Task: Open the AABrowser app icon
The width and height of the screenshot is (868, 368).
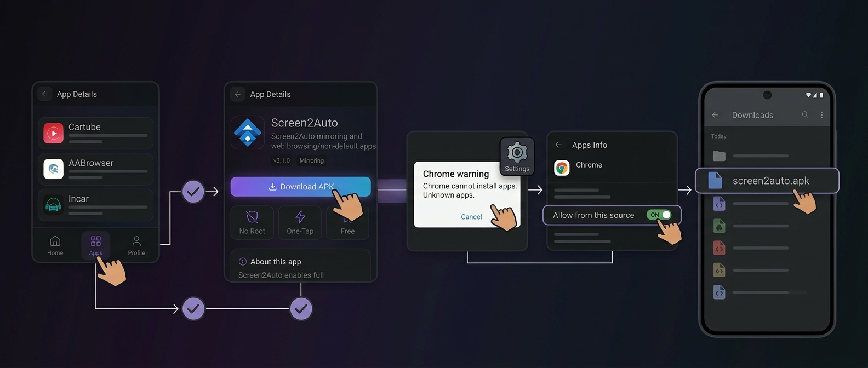Action: 53,169
